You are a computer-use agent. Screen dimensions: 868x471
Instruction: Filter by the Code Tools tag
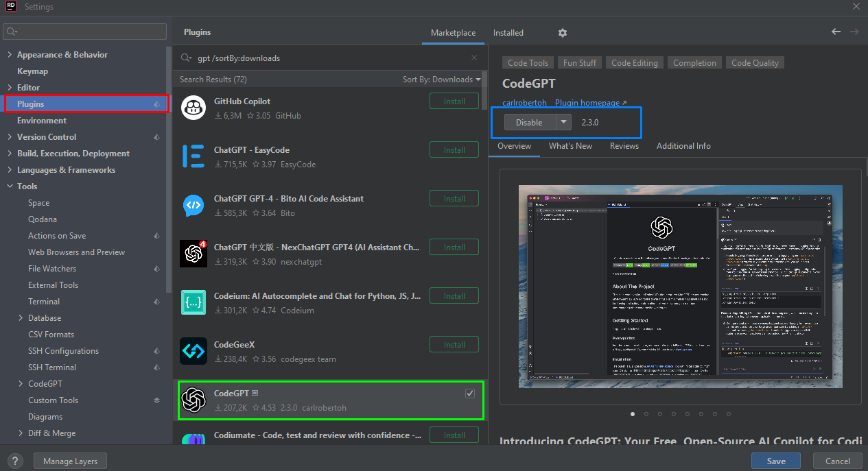pyautogui.click(x=528, y=63)
